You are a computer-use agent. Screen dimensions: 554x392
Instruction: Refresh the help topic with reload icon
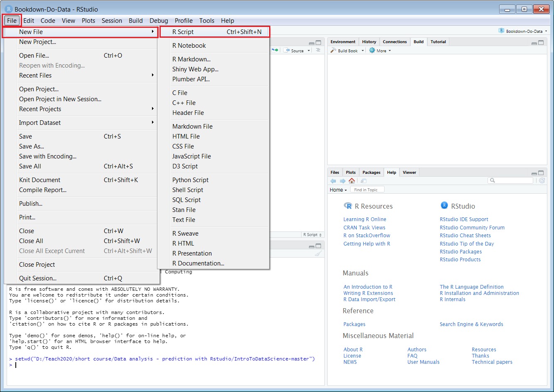click(x=542, y=180)
